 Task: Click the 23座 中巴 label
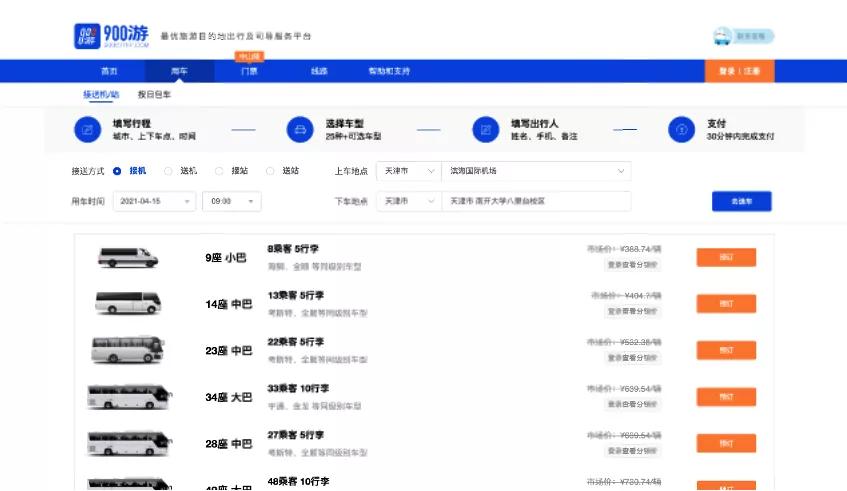coord(228,351)
